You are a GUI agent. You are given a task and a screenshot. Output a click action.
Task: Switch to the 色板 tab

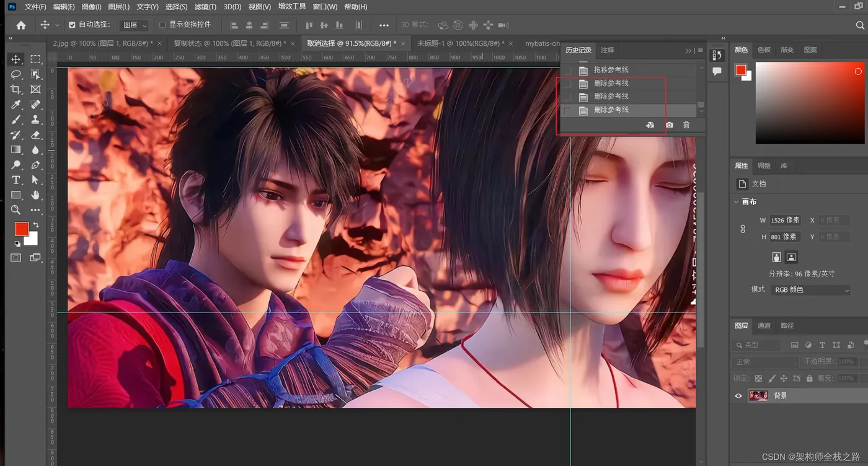point(764,50)
